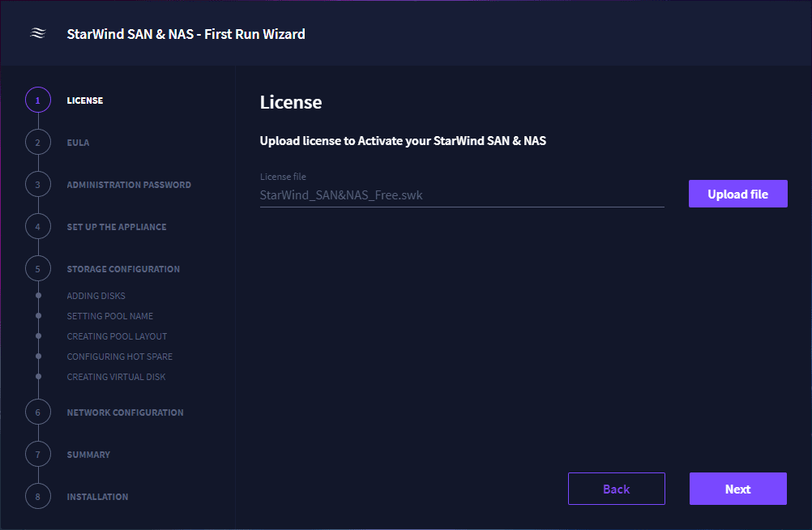812x530 pixels.
Task: Select the CREATING VIRTUAL DISK sub-step
Action: click(116, 377)
